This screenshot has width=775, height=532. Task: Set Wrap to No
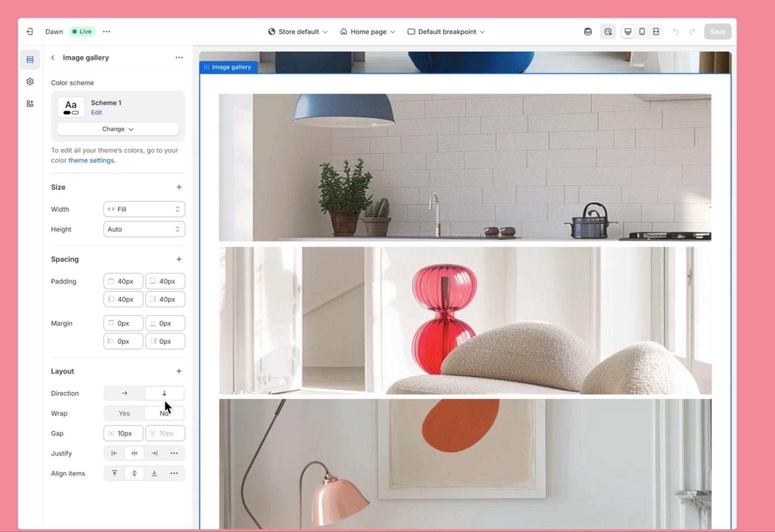coord(164,413)
